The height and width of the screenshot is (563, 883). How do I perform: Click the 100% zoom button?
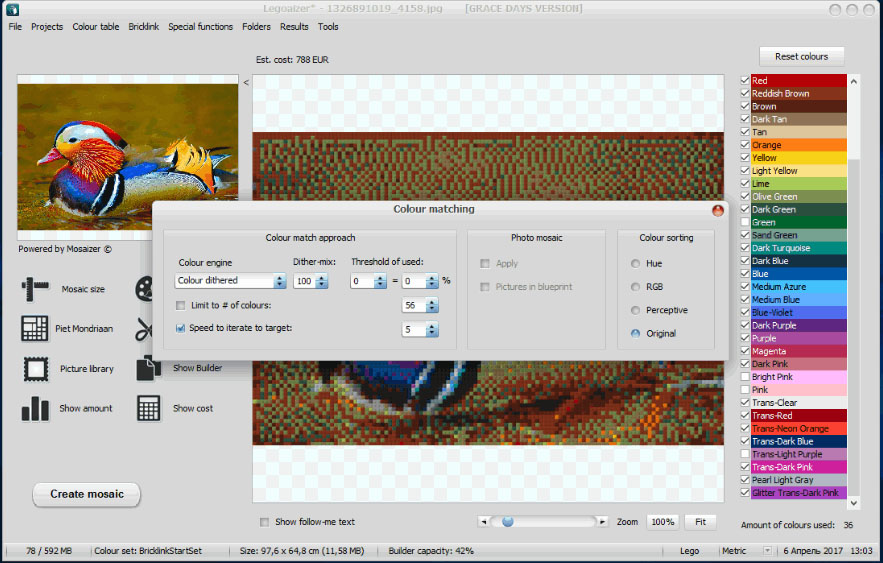662,522
